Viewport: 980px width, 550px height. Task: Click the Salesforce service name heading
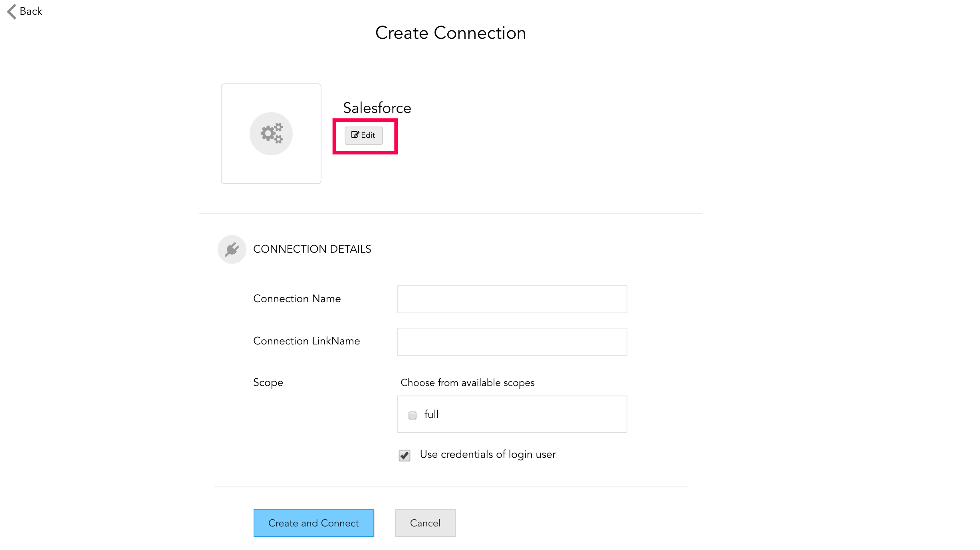click(x=377, y=108)
